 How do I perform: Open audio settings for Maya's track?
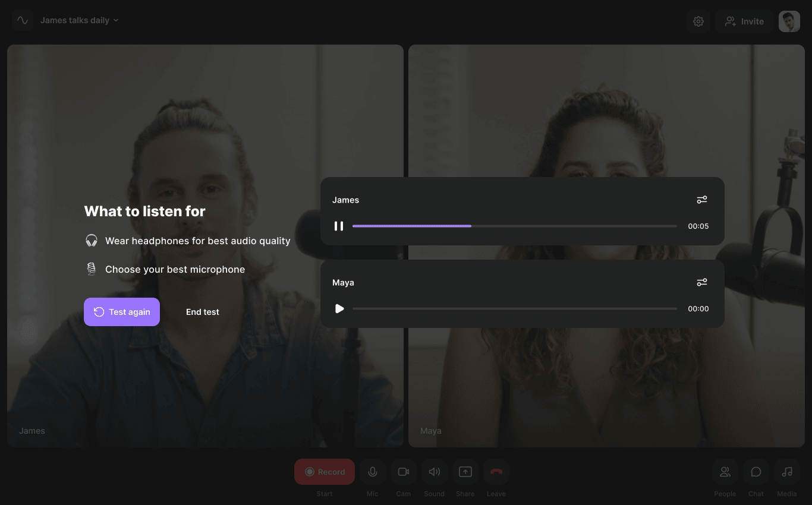click(702, 283)
